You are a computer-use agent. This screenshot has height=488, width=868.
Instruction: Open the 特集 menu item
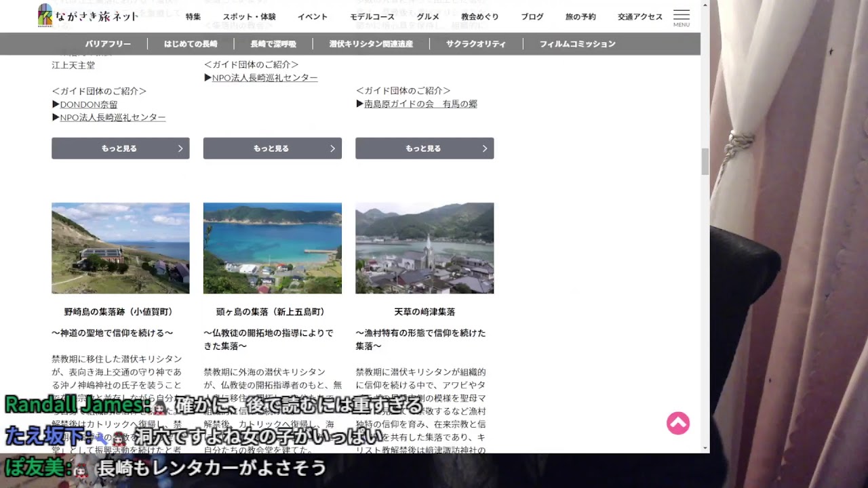pyautogui.click(x=193, y=17)
